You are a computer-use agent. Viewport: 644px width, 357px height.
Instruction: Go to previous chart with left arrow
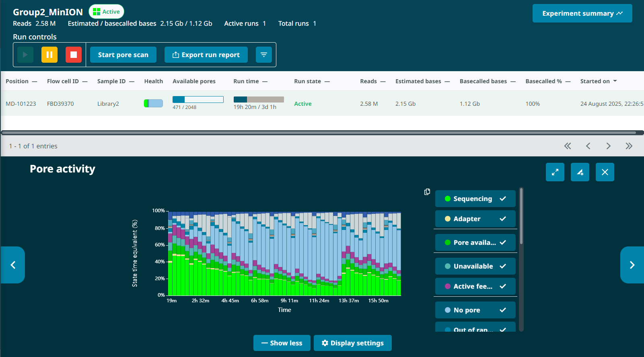(x=13, y=265)
